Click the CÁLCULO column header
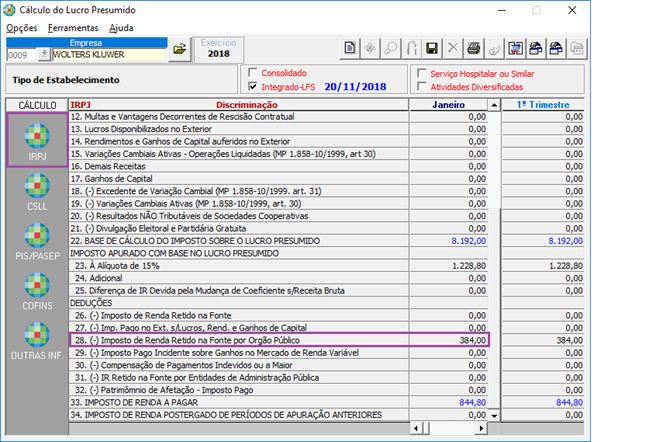Viewport: 670px width, 442px height. pos(37,105)
